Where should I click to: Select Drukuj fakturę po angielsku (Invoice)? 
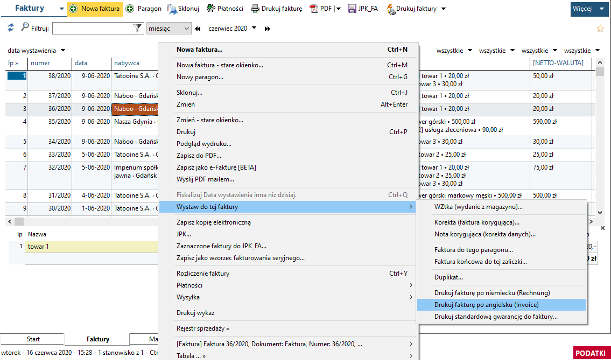(502, 305)
